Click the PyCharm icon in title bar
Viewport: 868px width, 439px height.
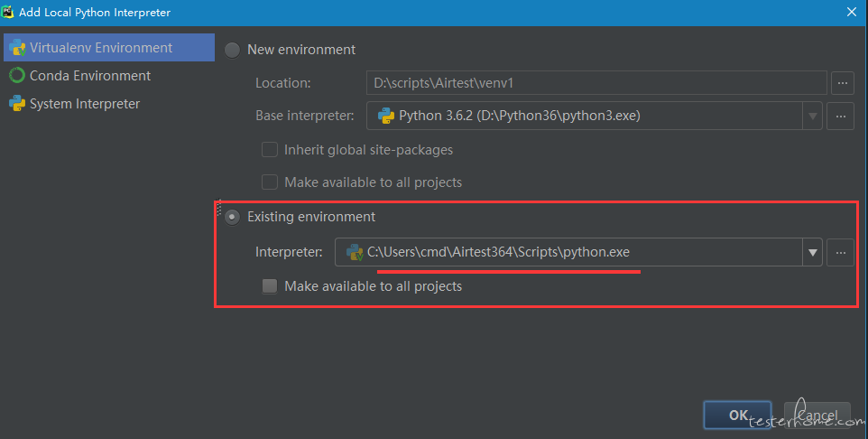click(x=10, y=12)
